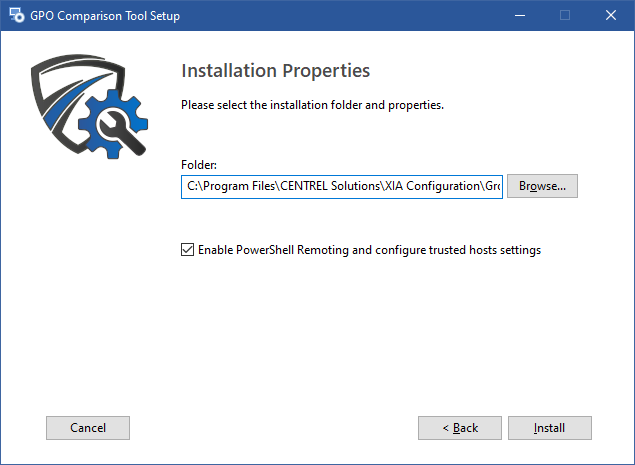The height and width of the screenshot is (465, 635).
Task: Click the 'GPO Comparison Tool Setup' title text
Action: click(105, 16)
